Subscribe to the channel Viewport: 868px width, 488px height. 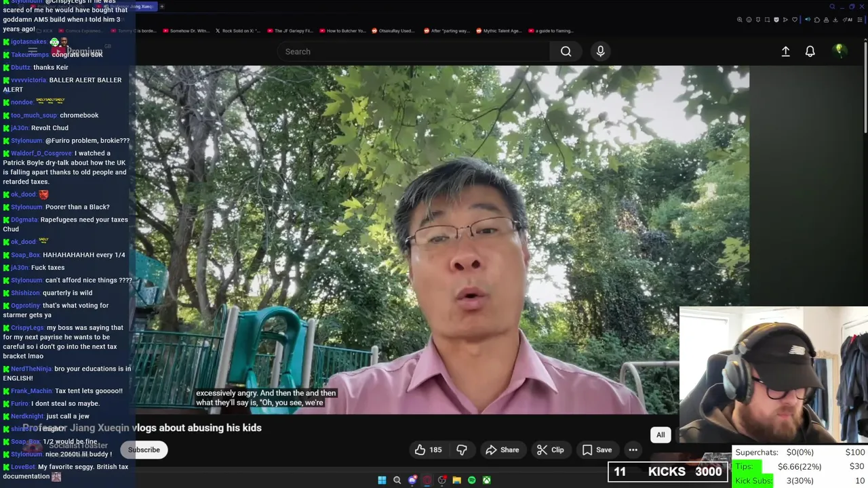coord(144,449)
